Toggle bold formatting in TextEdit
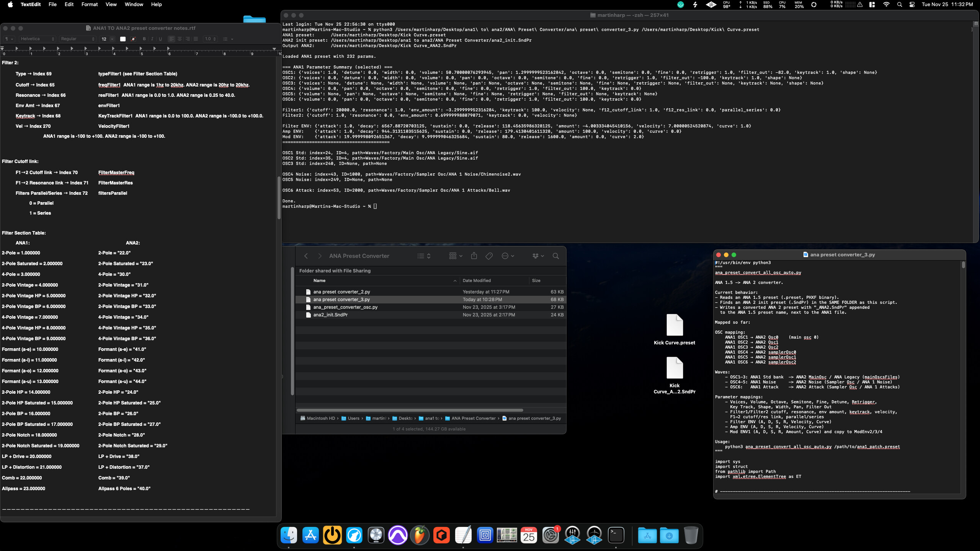The height and width of the screenshot is (551, 980). tap(144, 39)
